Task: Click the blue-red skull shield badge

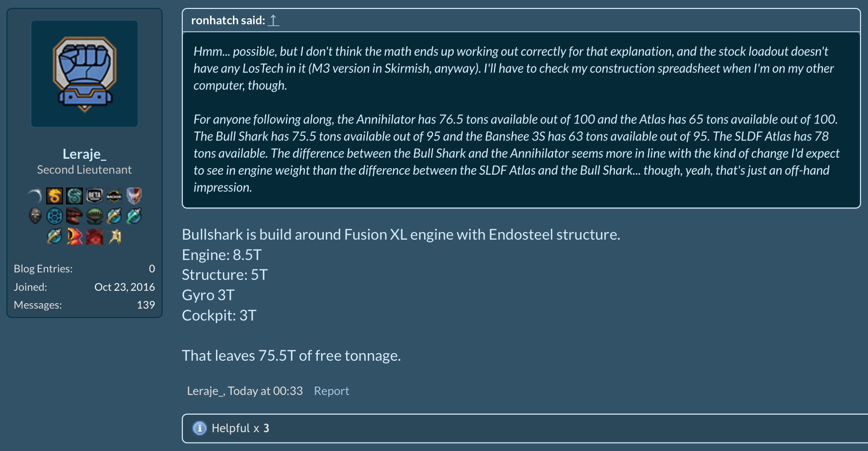Action: pos(134,196)
